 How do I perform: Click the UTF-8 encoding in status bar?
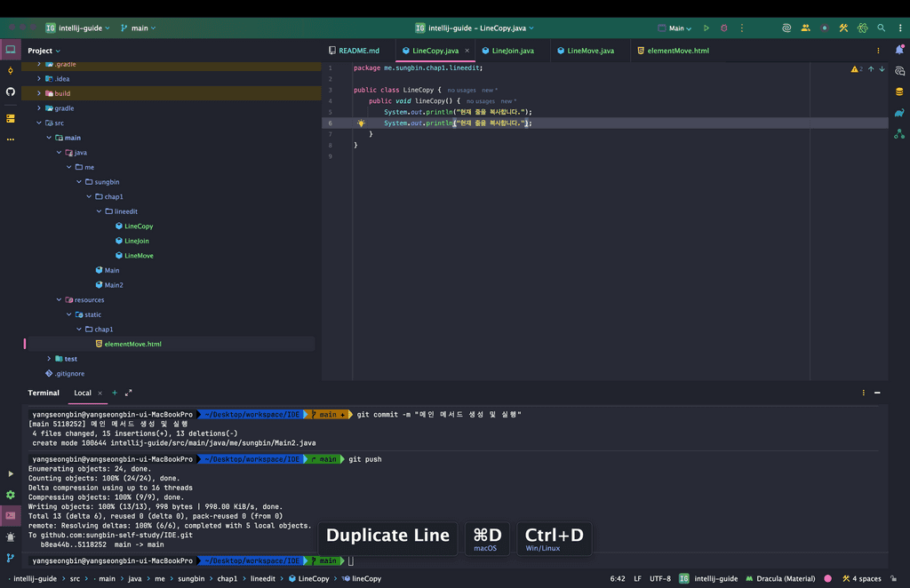click(x=660, y=578)
